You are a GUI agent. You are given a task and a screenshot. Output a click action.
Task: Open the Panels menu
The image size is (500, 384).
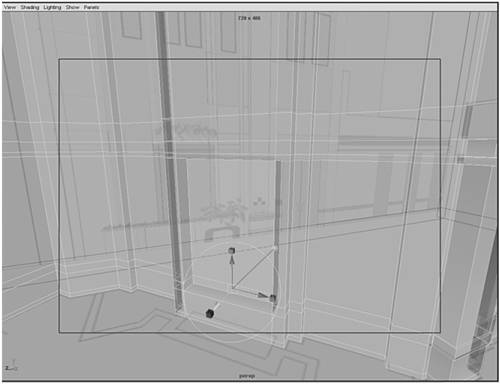[91, 7]
